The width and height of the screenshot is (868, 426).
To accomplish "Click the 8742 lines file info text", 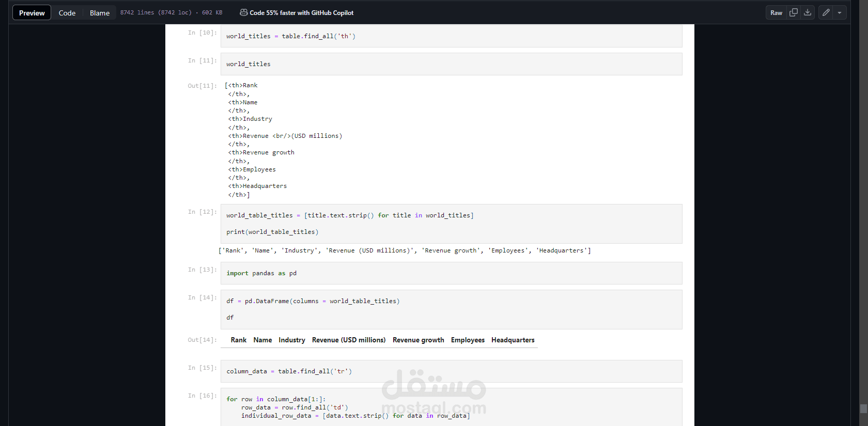I will coord(172,12).
